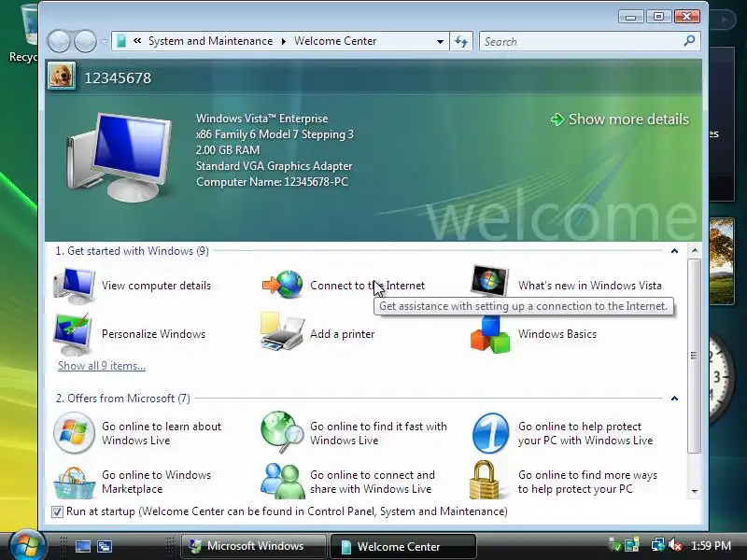Click the find it fast globe magnifier icon

(283, 432)
